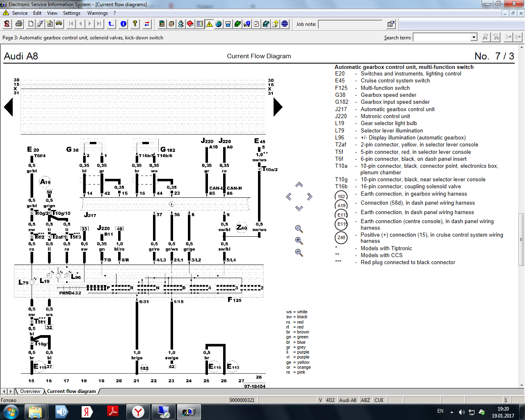Go to the next page

(90, 24)
